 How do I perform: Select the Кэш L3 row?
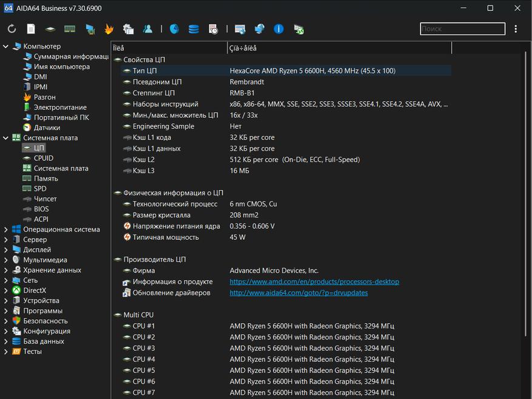coord(286,171)
